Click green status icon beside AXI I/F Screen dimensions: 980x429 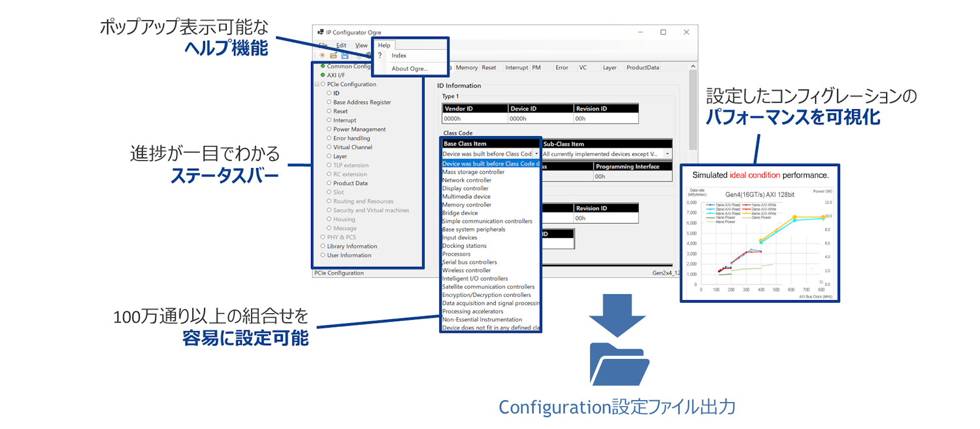click(x=323, y=75)
